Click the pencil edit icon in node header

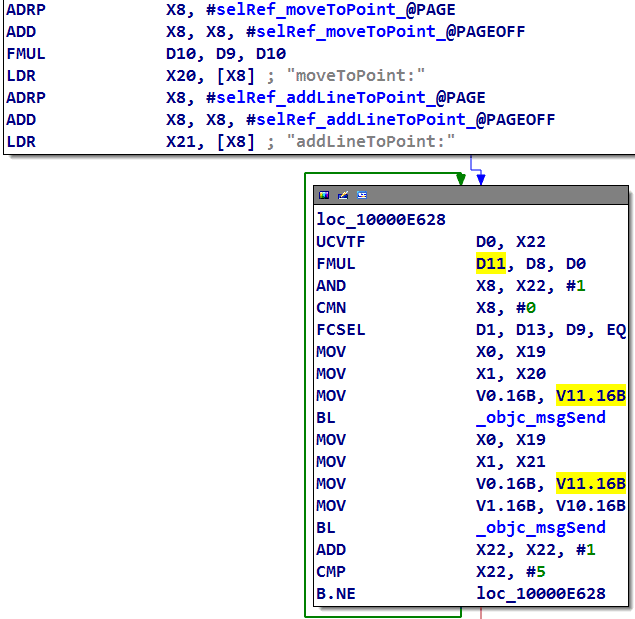[x=343, y=196]
